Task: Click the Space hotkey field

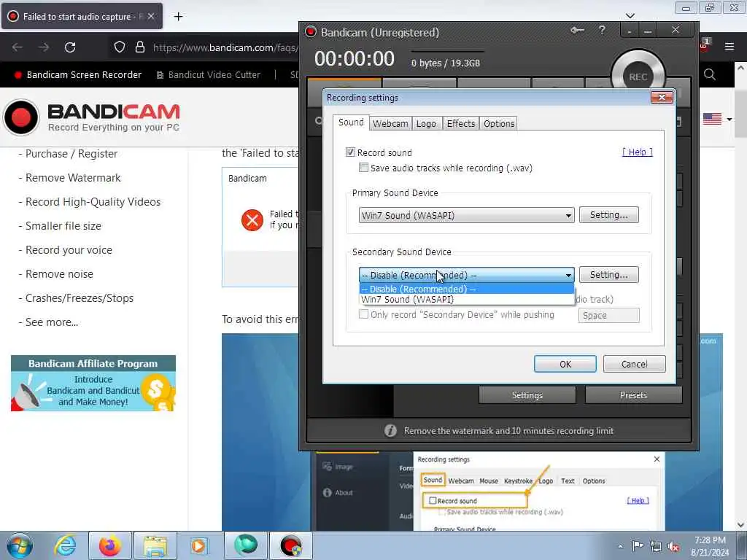Action: coord(609,315)
